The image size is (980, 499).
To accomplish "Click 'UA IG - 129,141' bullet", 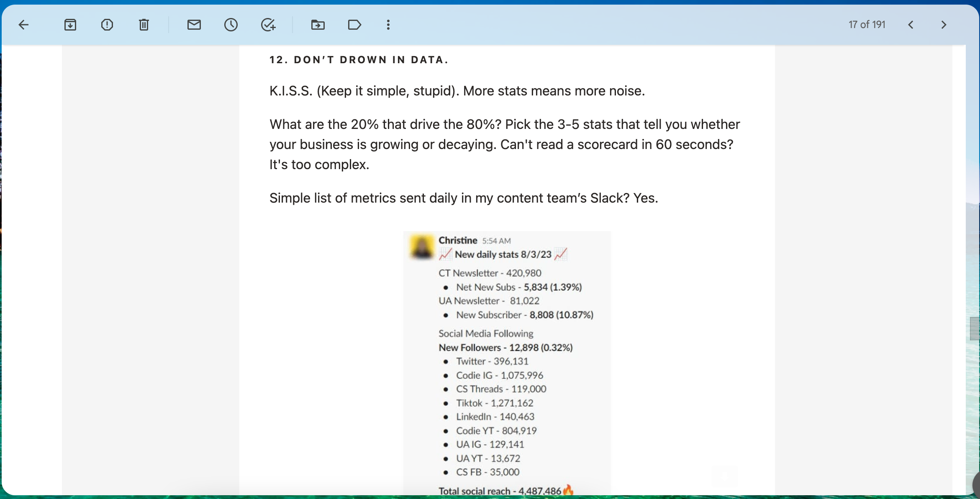I will pyautogui.click(x=490, y=444).
